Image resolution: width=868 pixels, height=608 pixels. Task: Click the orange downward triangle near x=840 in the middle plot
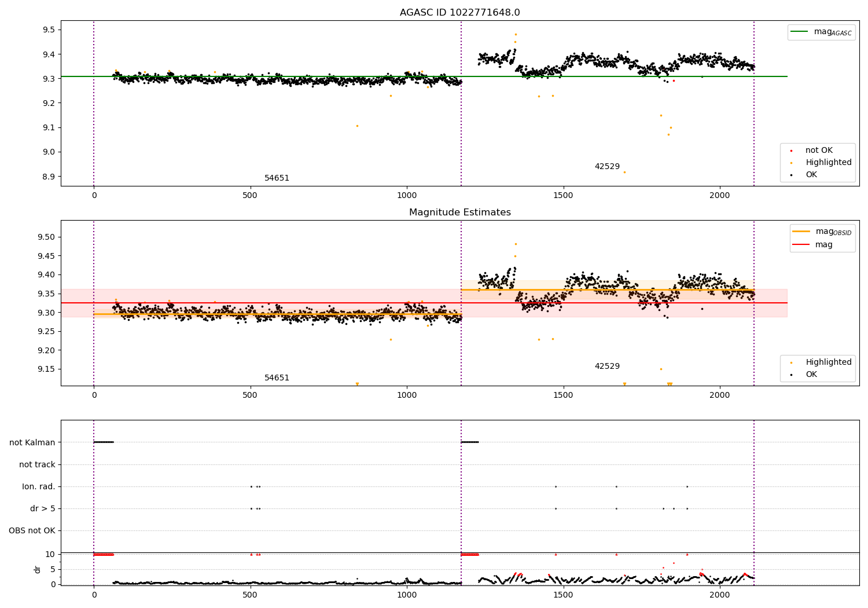357,384
